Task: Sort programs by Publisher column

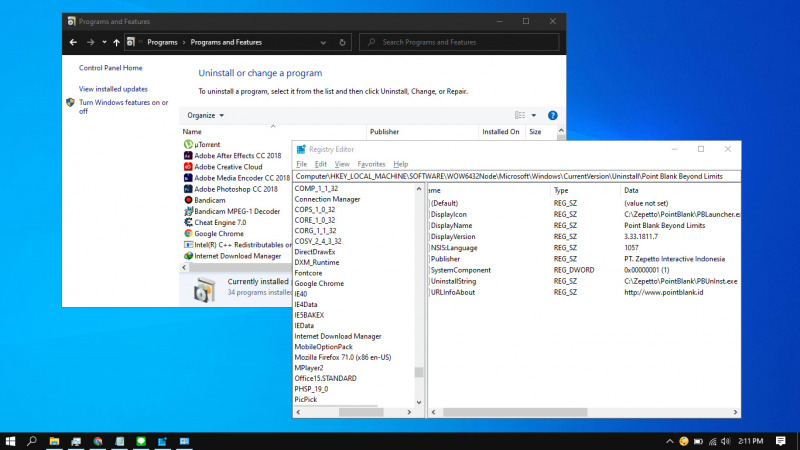Action: (422, 132)
